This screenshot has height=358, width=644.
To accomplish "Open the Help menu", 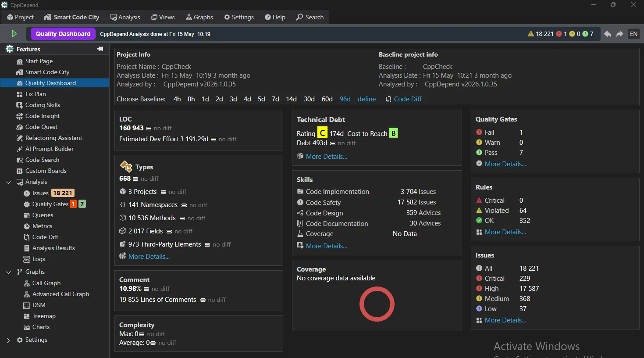I will click(x=275, y=17).
